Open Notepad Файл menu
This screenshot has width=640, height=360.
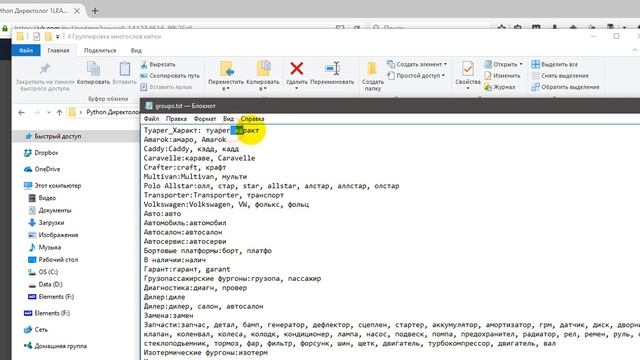[x=151, y=119]
